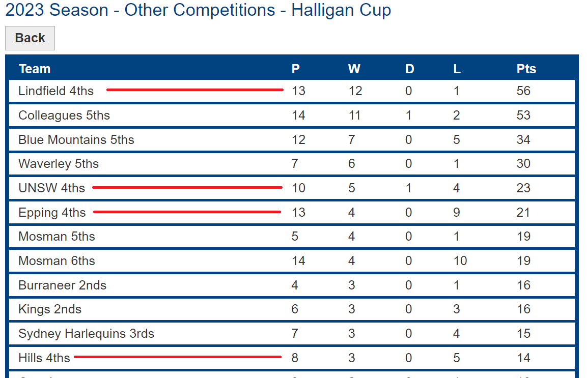588x378 pixels.
Task: Click the Colleagues 5ths team name
Action: (x=64, y=115)
